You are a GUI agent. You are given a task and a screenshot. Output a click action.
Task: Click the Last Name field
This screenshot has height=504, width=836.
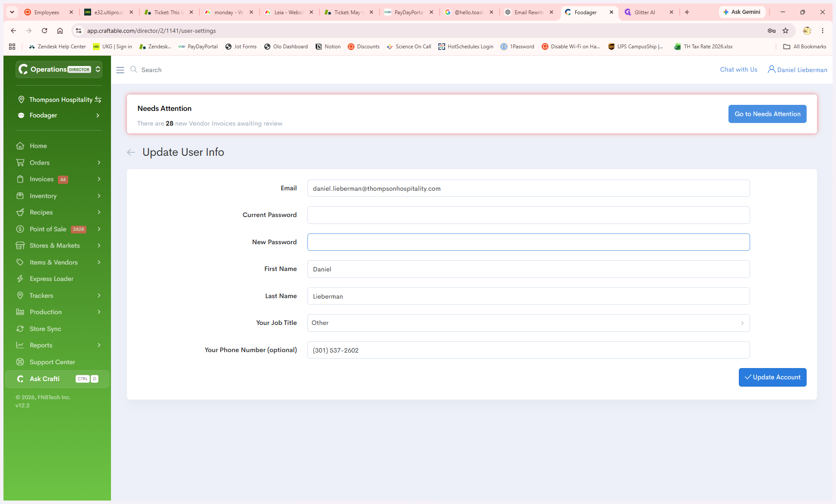tap(528, 296)
